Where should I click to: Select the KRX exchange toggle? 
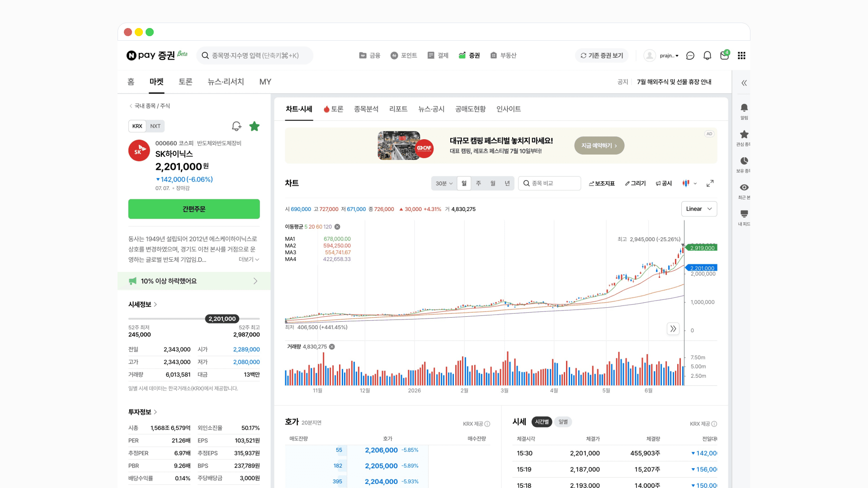click(137, 126)
